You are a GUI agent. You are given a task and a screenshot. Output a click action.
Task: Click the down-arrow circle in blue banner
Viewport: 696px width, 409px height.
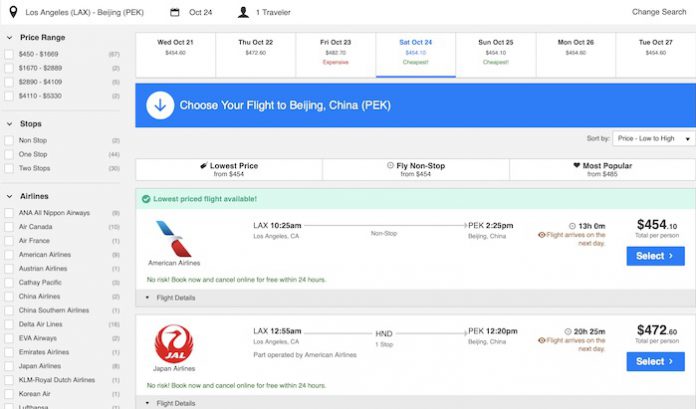click(x=160, y=105)
